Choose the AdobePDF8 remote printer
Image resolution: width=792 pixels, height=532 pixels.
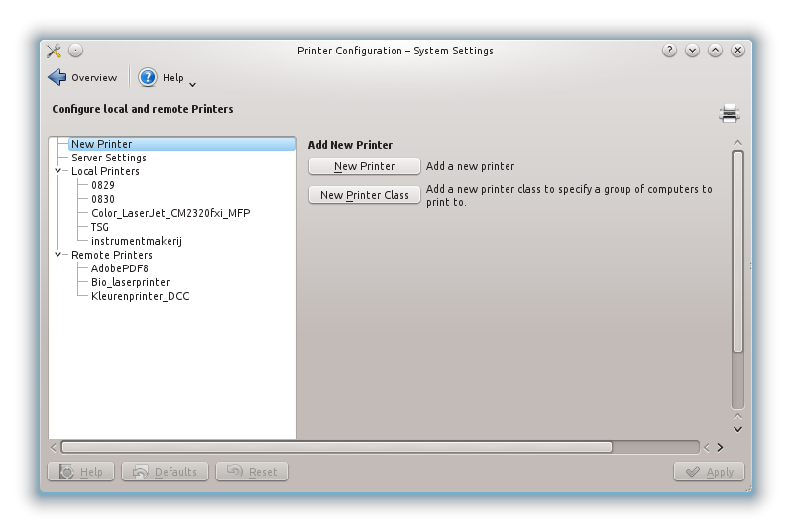click(x=119, y=268)
